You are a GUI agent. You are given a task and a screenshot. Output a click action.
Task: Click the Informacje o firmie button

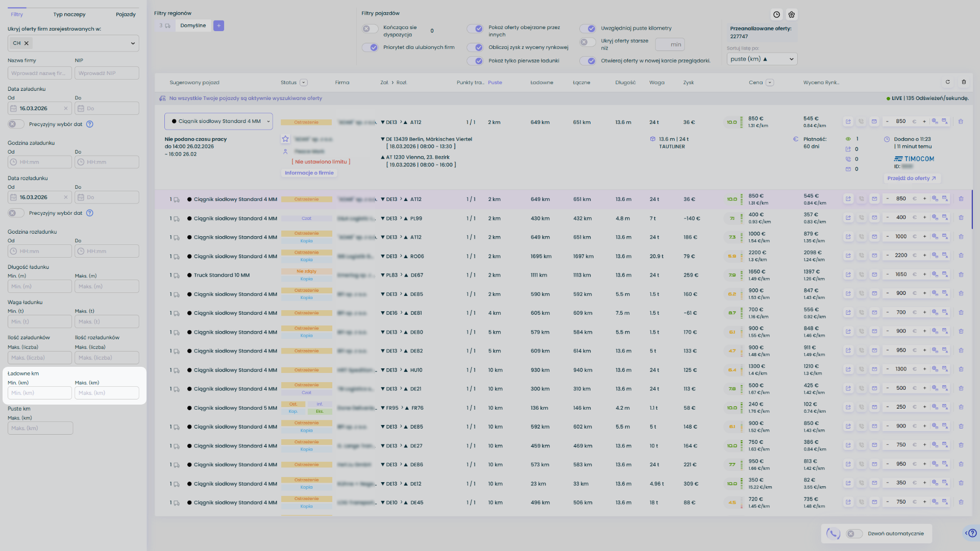click(309, 173)
